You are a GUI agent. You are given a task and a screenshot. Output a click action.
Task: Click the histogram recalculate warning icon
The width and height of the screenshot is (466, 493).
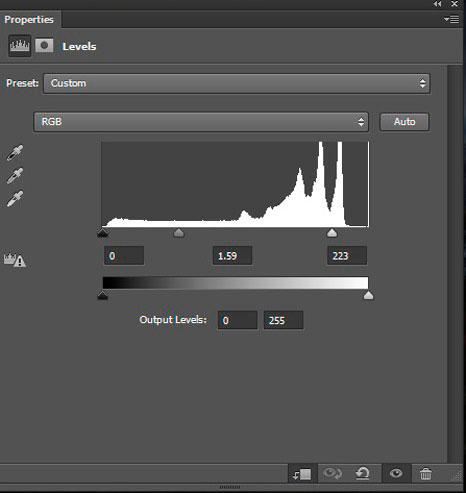[x=15, y=260]
